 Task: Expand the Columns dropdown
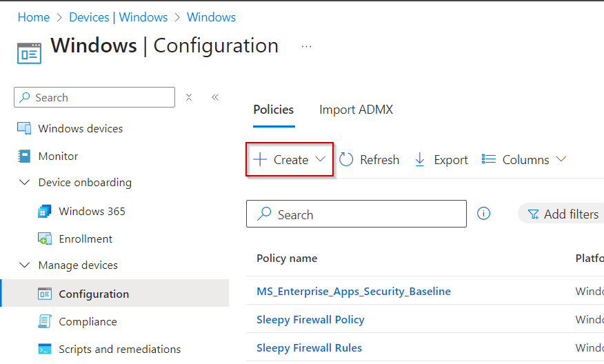pos(524,160)
